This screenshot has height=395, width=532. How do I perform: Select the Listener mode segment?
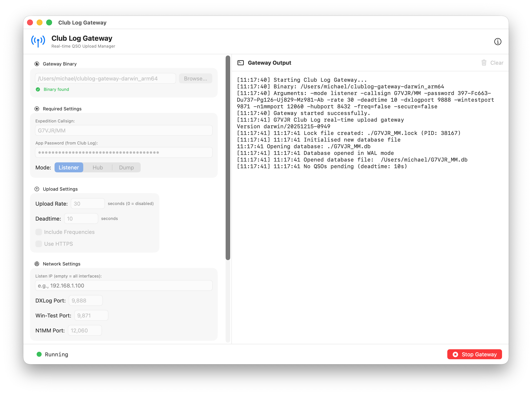69,168
